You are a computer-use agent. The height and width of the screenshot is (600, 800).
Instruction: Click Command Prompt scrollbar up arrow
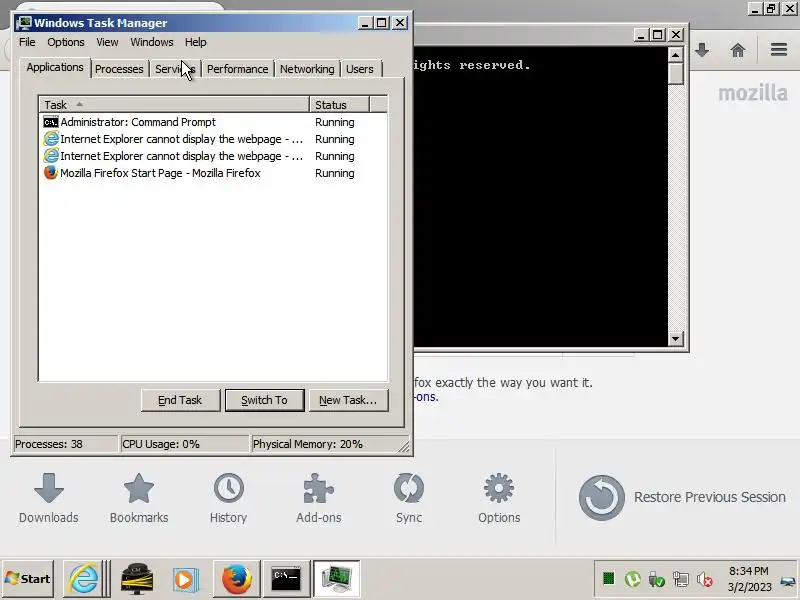coord(676,55)
